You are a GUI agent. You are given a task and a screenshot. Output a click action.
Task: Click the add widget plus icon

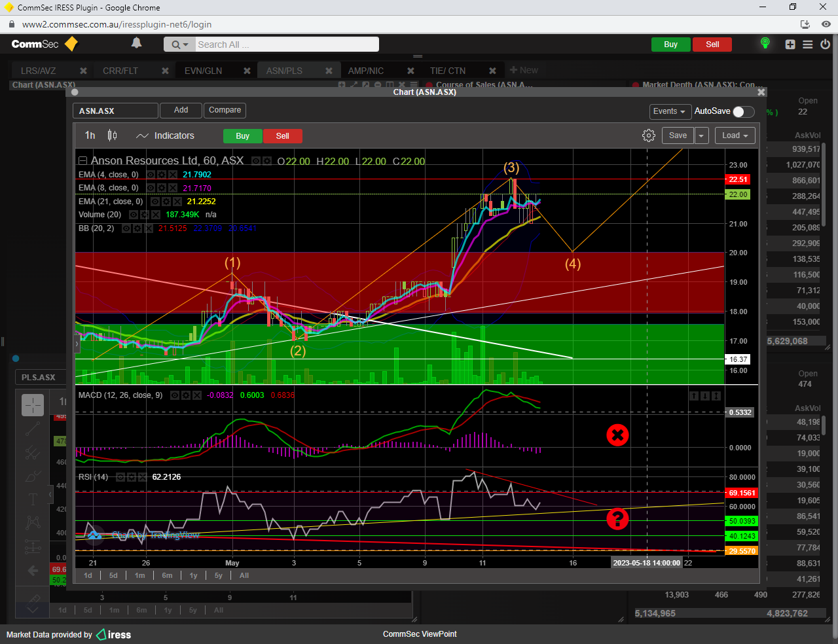790,45
